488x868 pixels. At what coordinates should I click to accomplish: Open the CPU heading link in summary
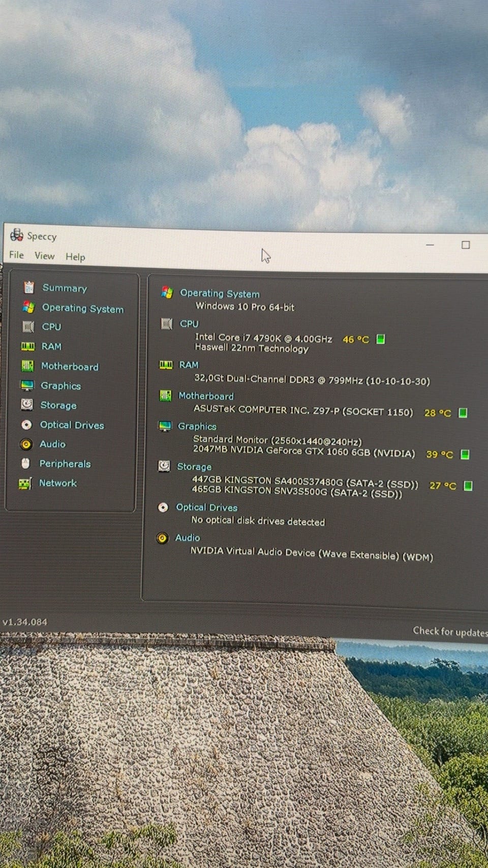pos(189,323)
